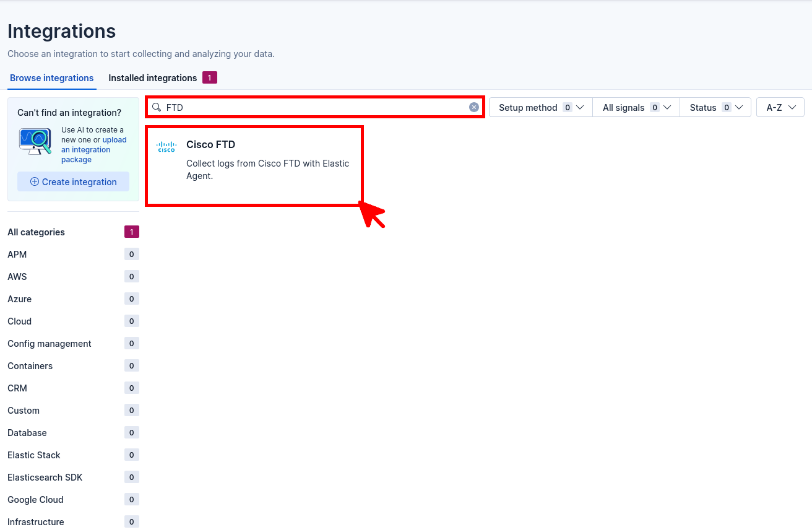Select the Azure category
Image resolution: width=812 pixels, height=532 pixels.
[x=73, y=299]
